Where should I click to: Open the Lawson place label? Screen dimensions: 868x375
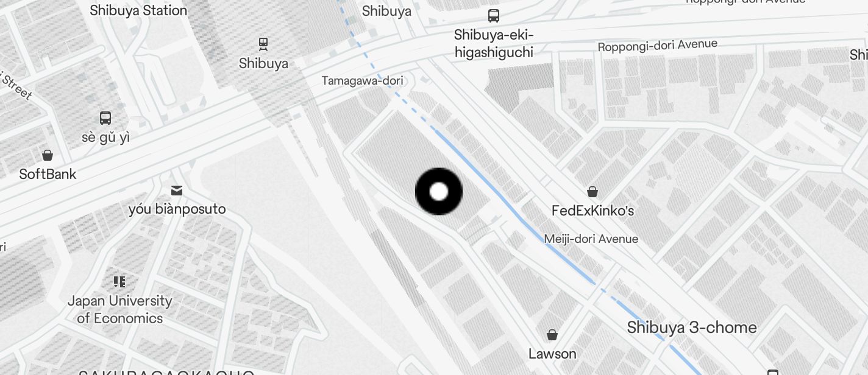click(552, 354)
